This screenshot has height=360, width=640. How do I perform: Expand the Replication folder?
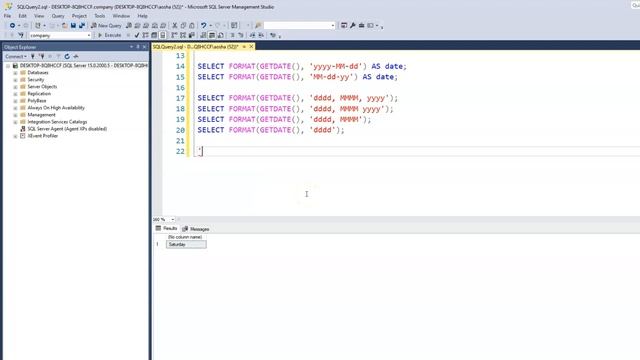[15, 94]
